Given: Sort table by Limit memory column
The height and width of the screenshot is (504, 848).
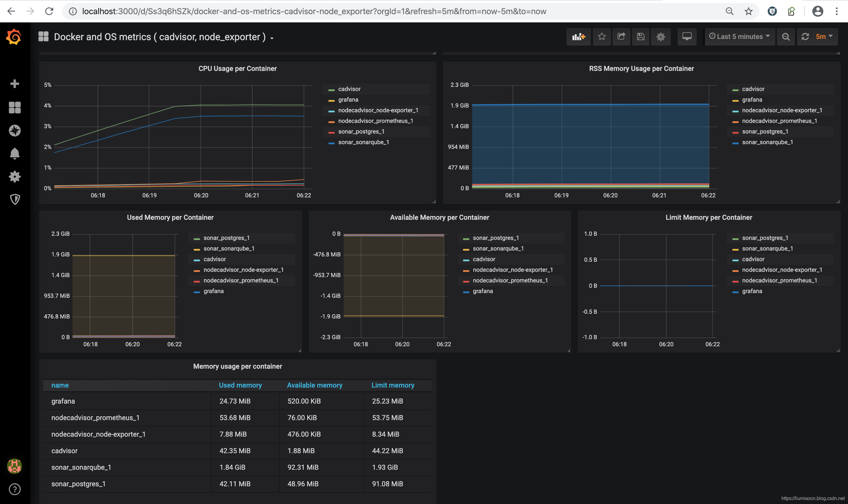Looking at the screenshot, I should 393,385.
